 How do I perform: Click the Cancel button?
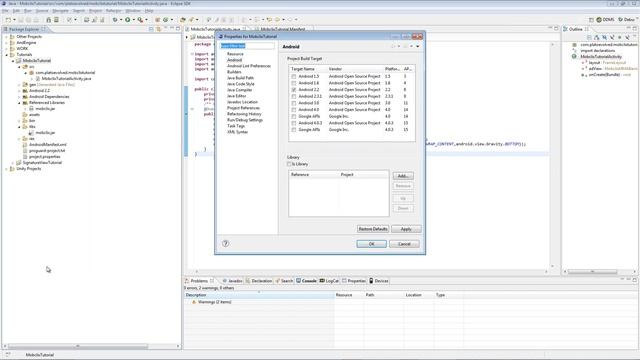click(x=404, y=244)
